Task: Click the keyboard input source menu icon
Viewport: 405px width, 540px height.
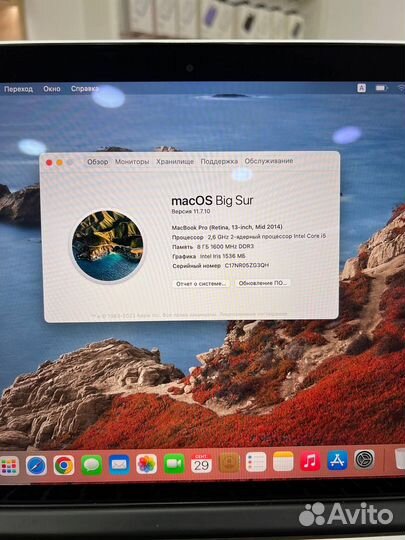Action: 361,88
